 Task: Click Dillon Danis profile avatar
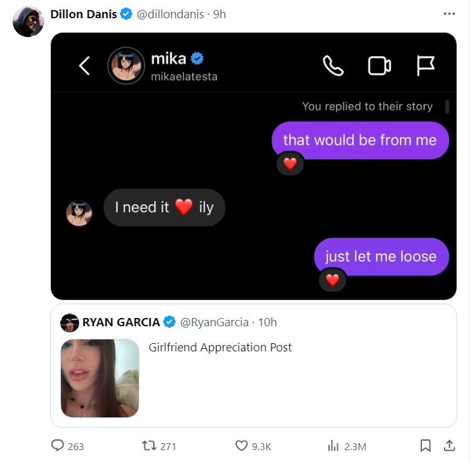pos(28,21)
